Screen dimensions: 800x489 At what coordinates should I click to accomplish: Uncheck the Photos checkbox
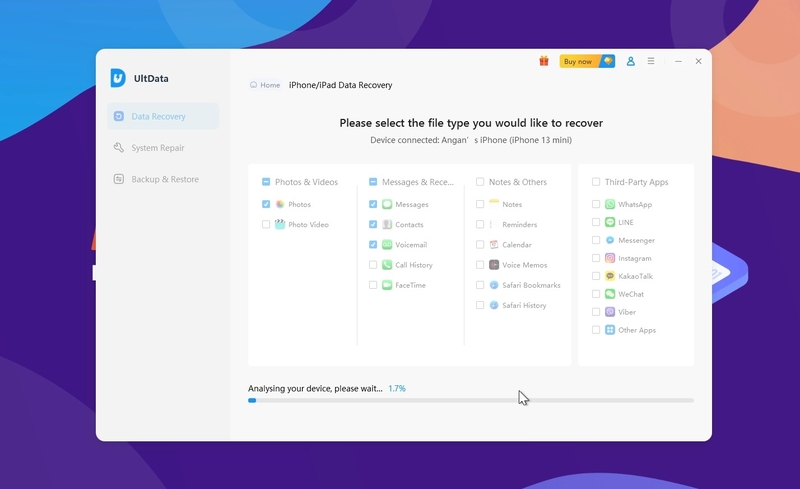pos(266,204)
